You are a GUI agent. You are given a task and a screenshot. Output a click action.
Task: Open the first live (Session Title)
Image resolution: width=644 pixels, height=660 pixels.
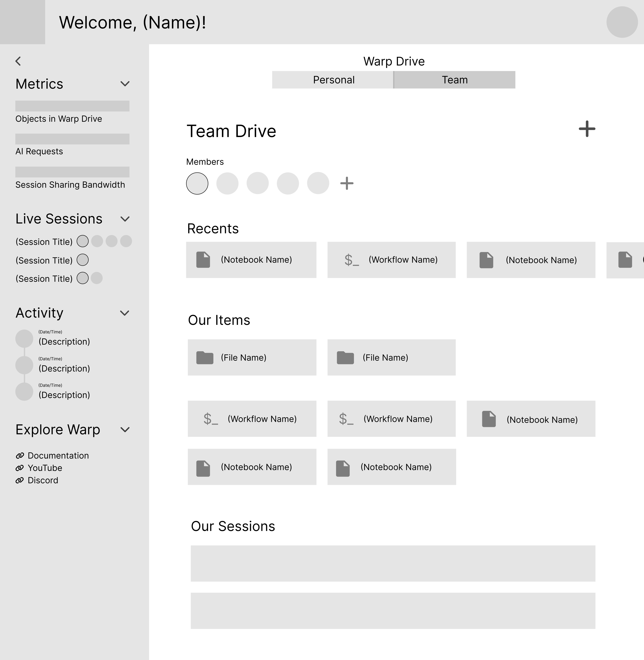44,242
